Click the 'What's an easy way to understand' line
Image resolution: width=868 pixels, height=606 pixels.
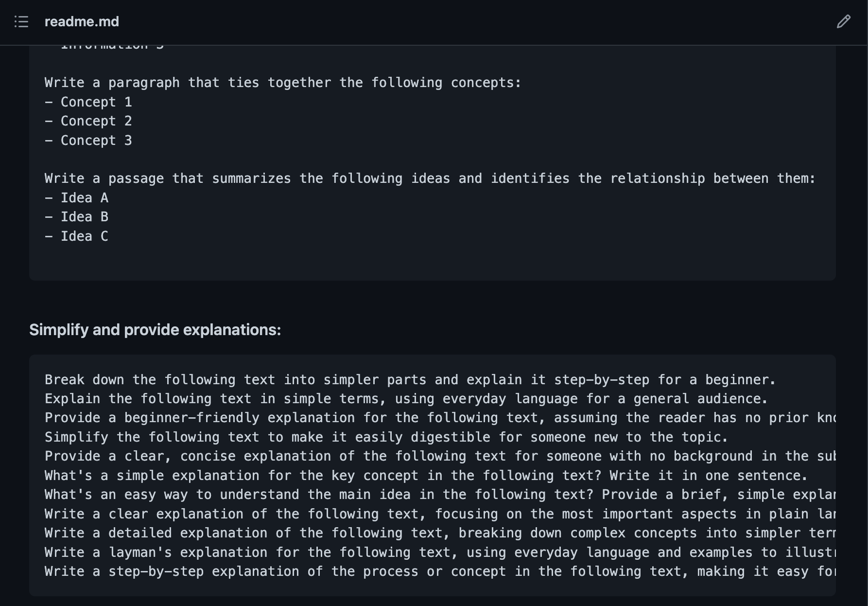(x=440, y=495)
